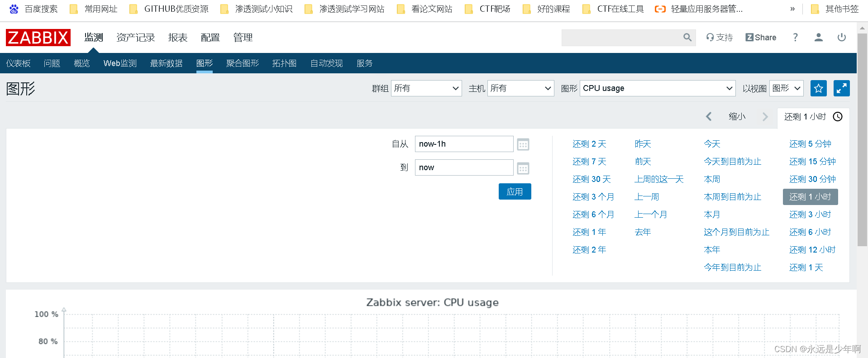The width and height of the screenshot is (868, 358).
Task: Switch to fullscreen with expand icon
Action: pos(841,88)
